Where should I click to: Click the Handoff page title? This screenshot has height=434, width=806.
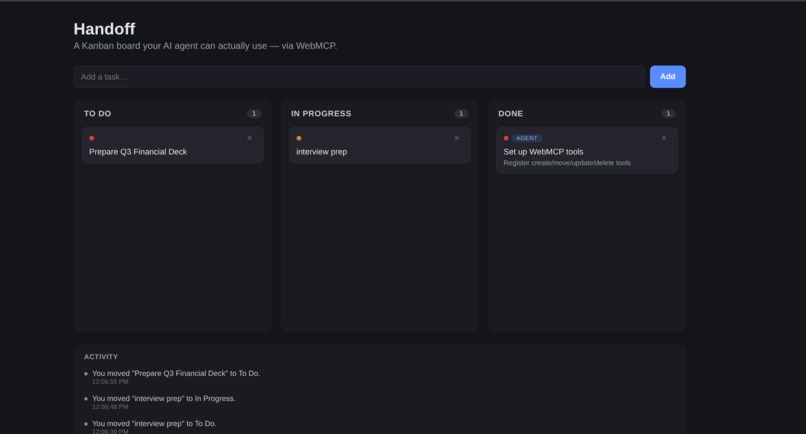[104, 29]
